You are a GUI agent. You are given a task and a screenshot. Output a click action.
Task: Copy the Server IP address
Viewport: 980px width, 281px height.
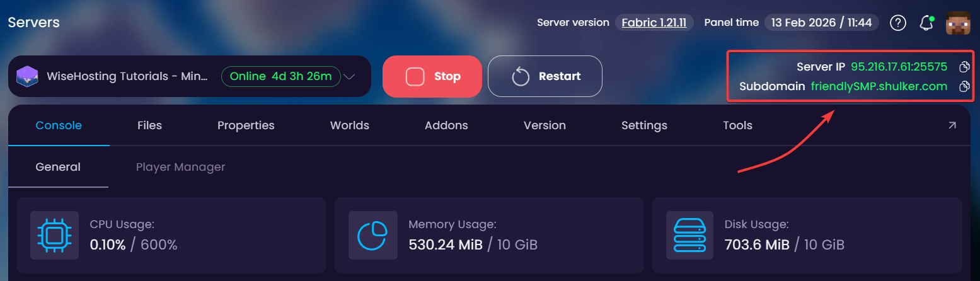[x=964, y=67]
